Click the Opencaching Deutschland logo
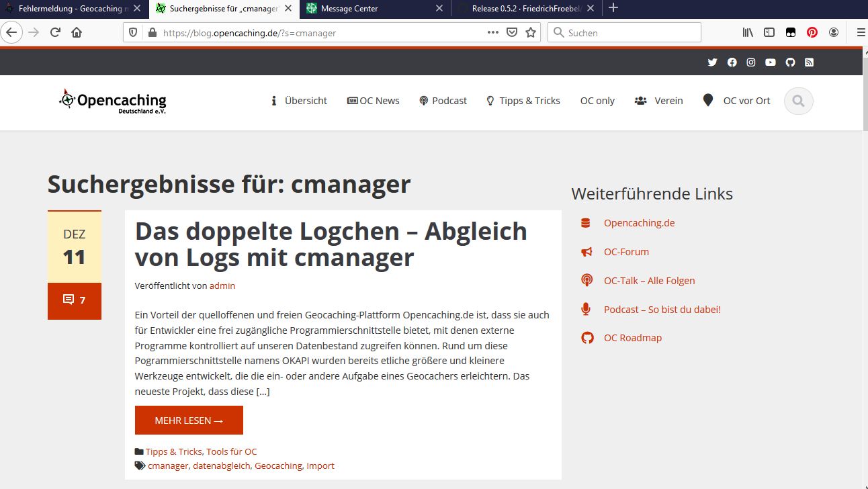Screen dimensions: 868x489 [x=113, y=101]
